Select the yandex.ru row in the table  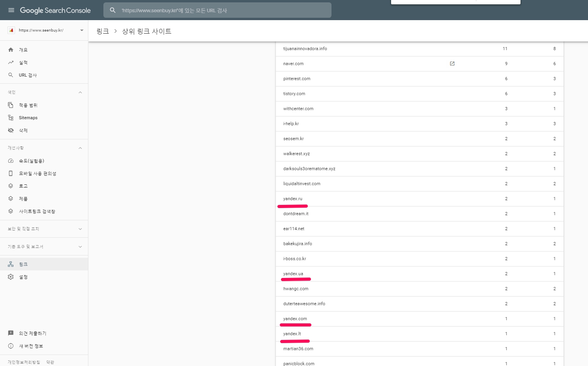click(x=292, y=199)
